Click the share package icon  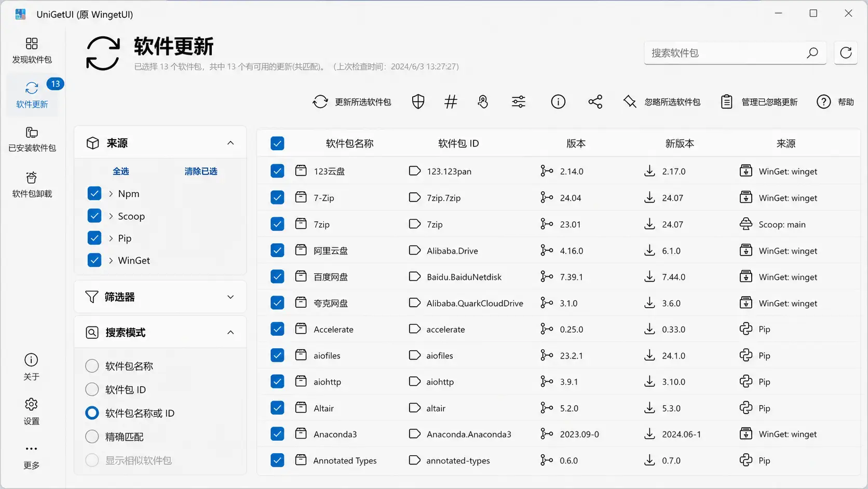coord(595,102)
